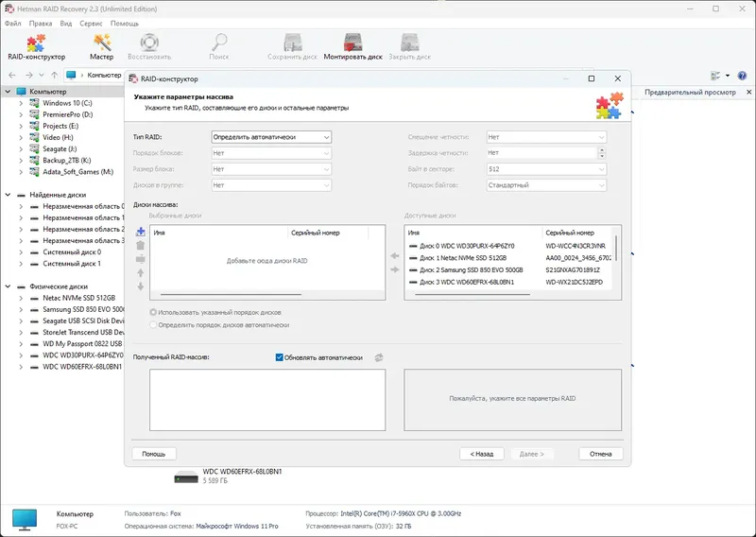The image size is (756, 537).
Task: Expand the Windows 10 (C:) tree node
Action: (x=21, y=103)
